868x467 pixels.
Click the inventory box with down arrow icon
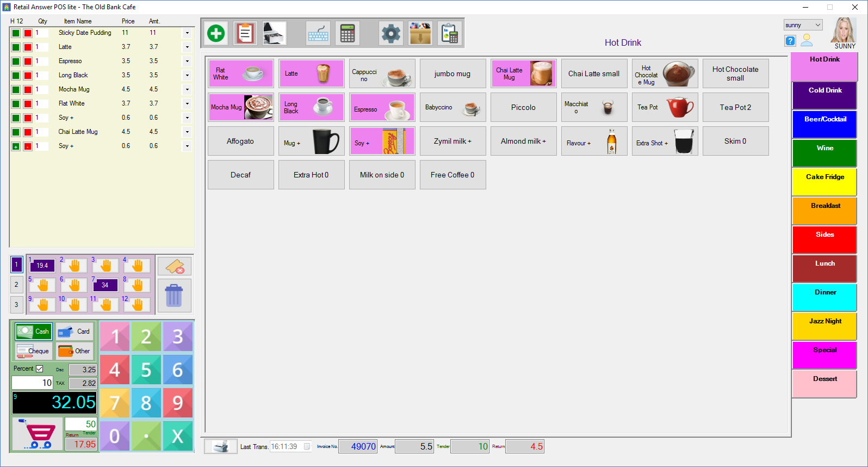click(x=420, y=34)
